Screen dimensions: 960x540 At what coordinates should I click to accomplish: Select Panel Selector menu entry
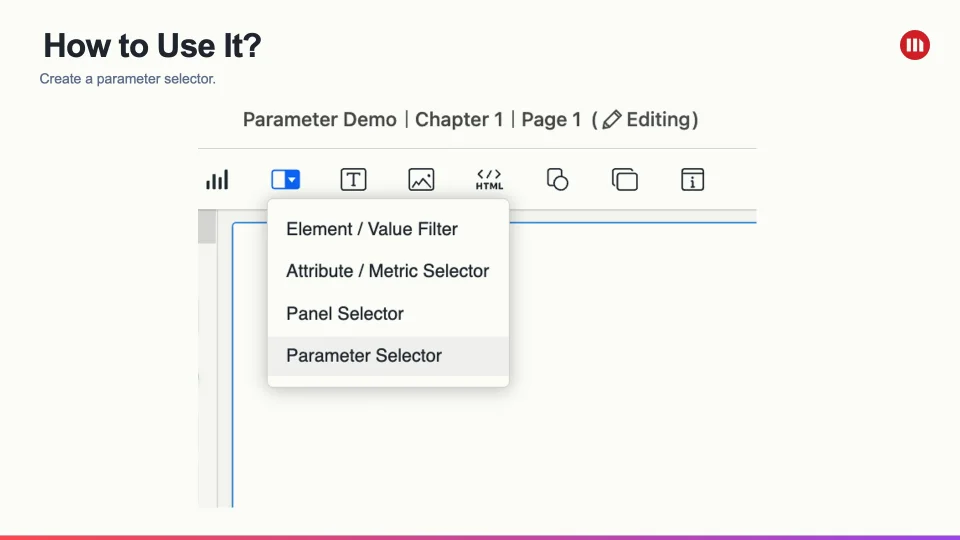point(345,314)
